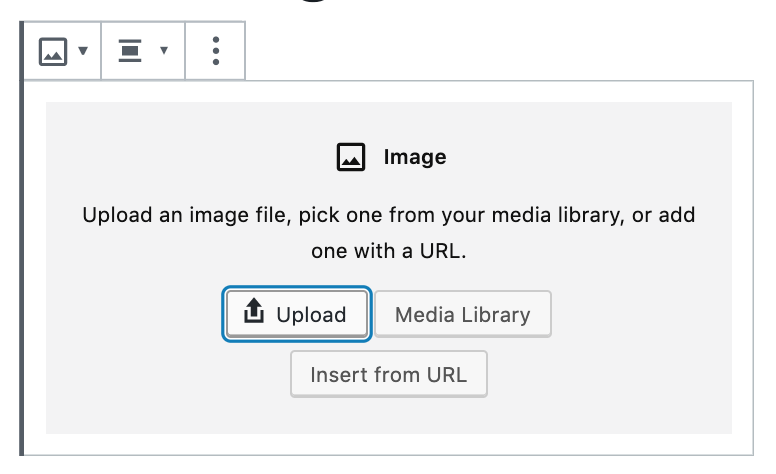
Task: Click the white block margin below gray placeholder
Action: point(388,444)
